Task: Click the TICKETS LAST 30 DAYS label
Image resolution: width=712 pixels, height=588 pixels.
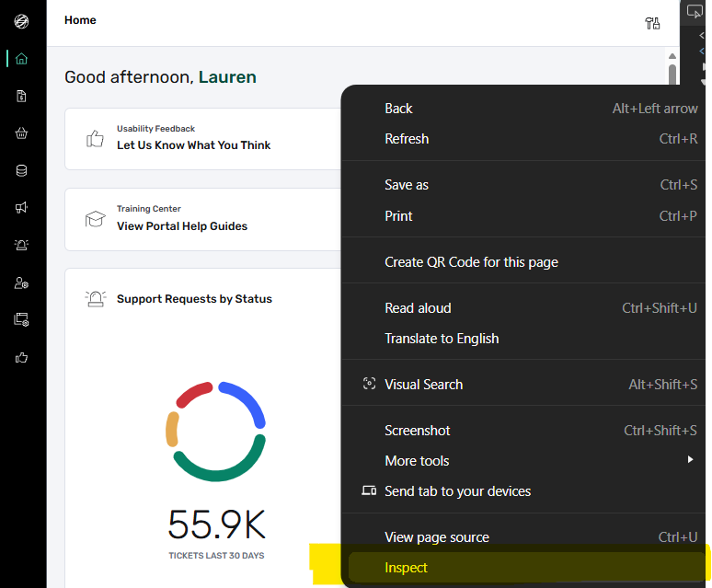Action: pos(216,556)
